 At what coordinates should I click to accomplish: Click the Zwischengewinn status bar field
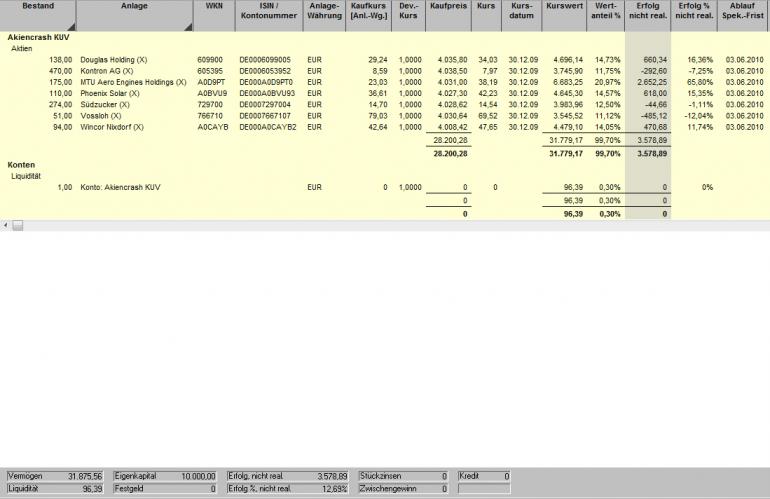(x=403, y=489)
